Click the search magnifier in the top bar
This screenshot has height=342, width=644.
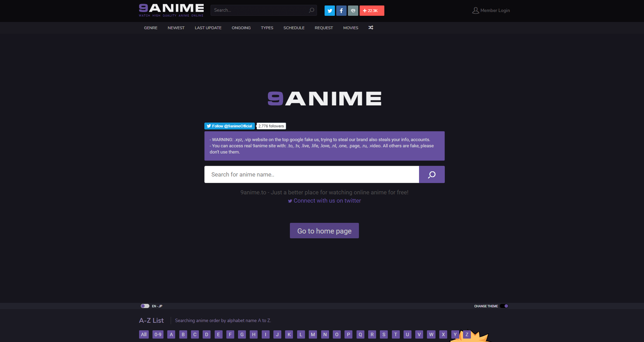311,10
